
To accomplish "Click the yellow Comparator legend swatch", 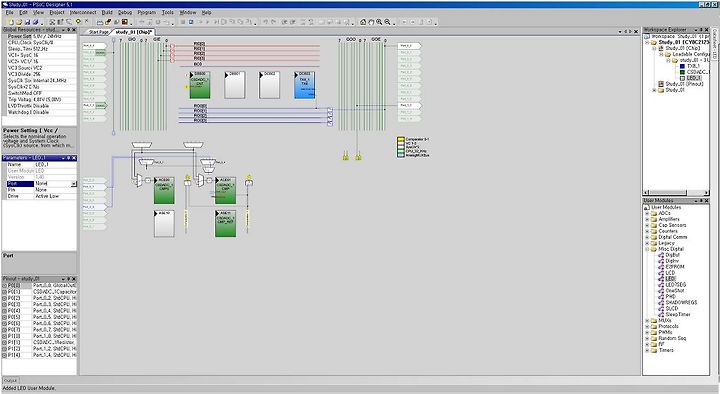I will (400, 139).
